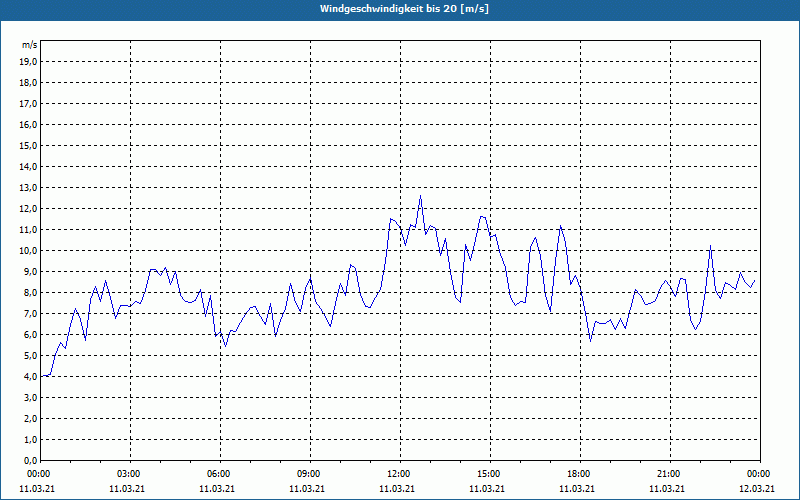Select the 09:00 time label
This screenshot has height=500, width=800.
pyautogui.click(x=309, y=474)
